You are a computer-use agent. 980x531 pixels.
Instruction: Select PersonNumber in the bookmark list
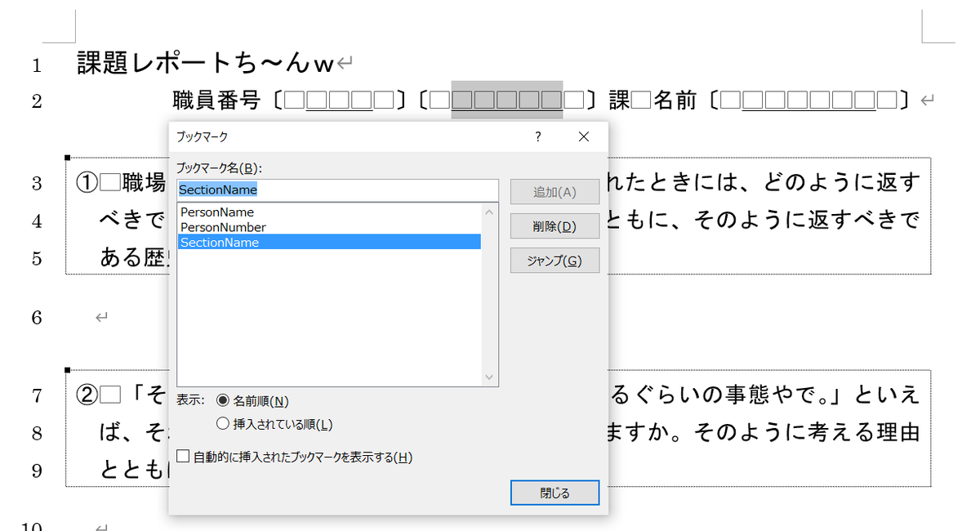click(x=329, y=227)
